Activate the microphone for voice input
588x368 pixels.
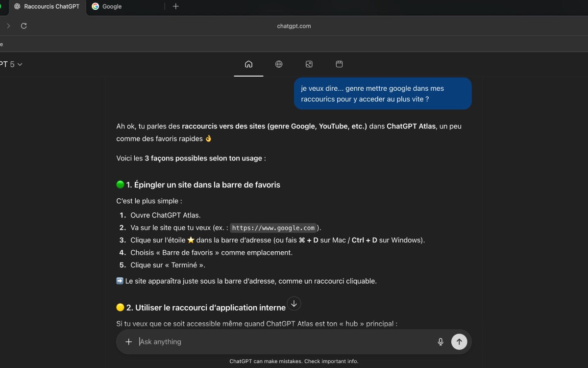coord(441,342)
